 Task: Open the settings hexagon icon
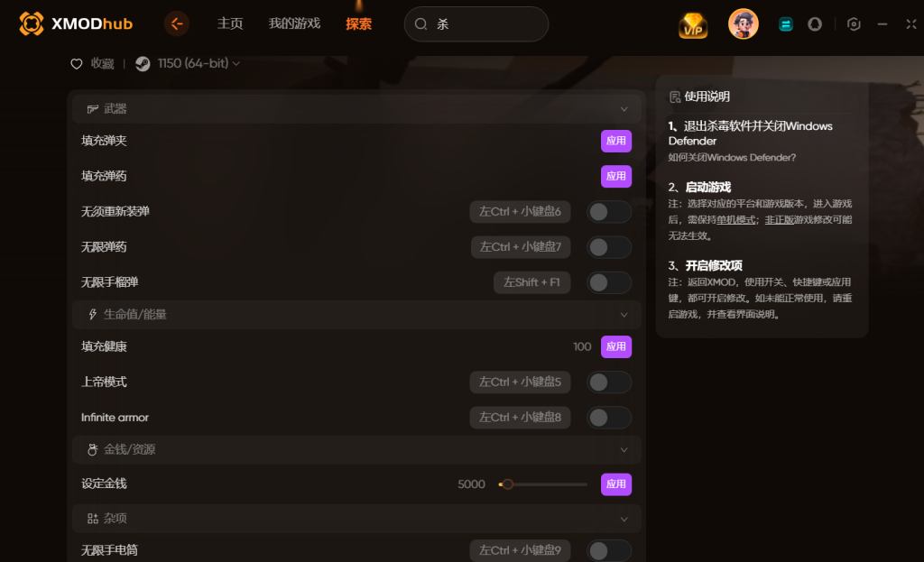[x=854, y=24]
